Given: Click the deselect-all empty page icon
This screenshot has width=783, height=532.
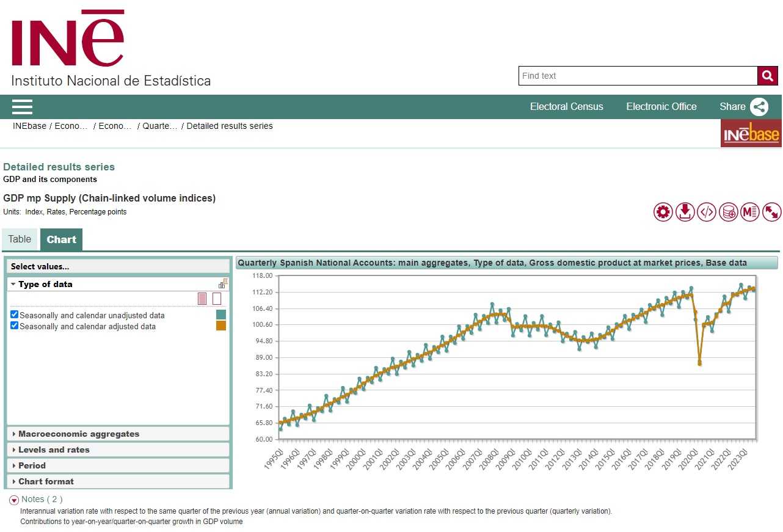Looking at the screenshot, I should [x=217, y=299].
